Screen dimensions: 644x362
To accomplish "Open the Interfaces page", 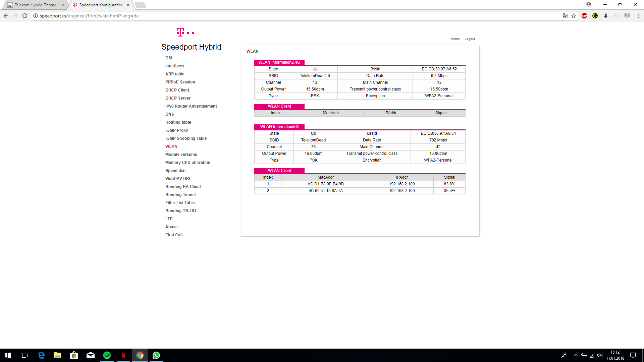I will click(x=175, y=66).
